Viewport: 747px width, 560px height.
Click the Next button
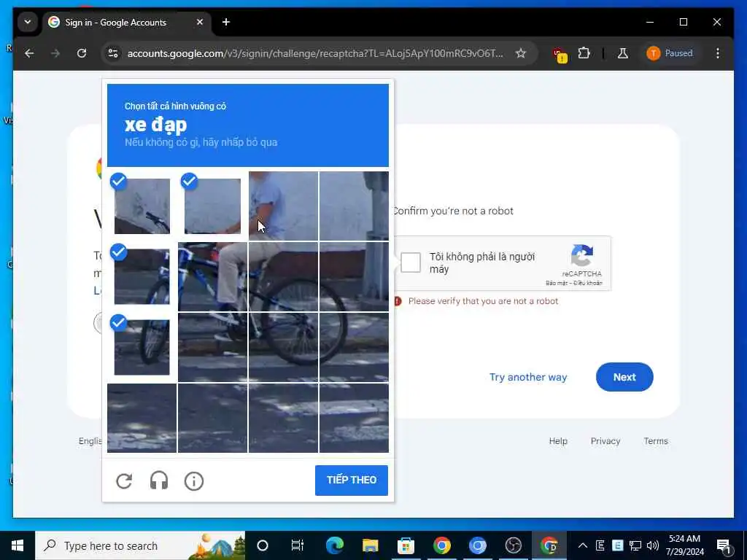pos(624,377)
